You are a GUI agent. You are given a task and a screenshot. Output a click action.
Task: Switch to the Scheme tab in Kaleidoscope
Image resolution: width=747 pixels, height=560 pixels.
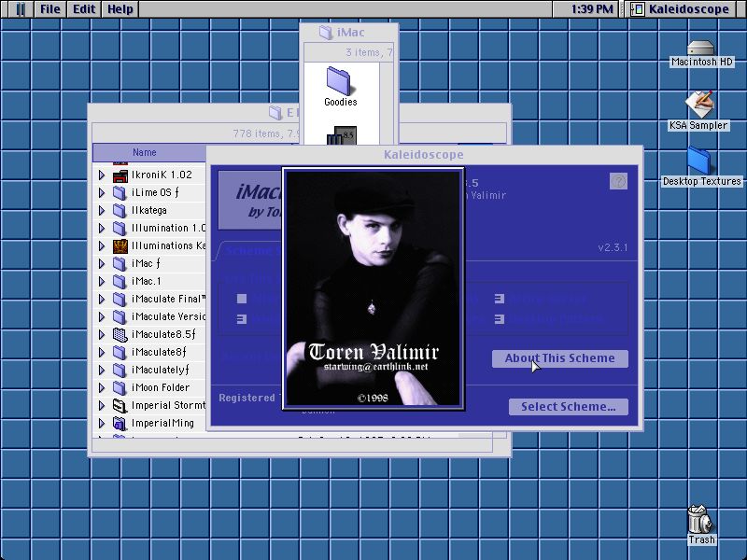[250, 251]
